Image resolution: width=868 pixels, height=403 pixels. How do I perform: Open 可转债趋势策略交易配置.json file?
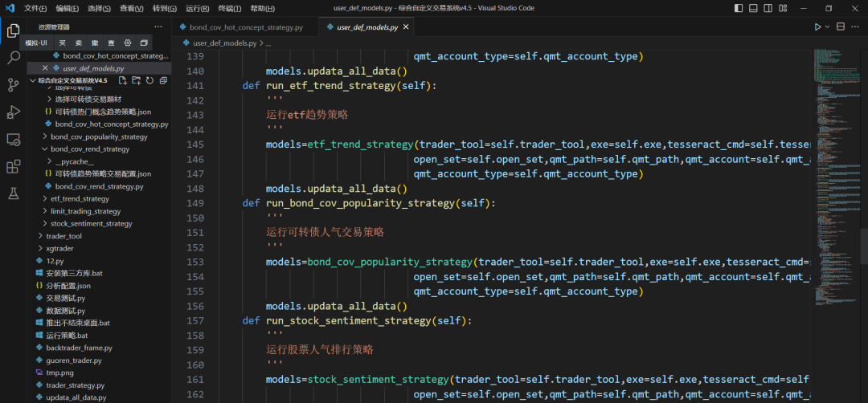(x=103, y=173)
